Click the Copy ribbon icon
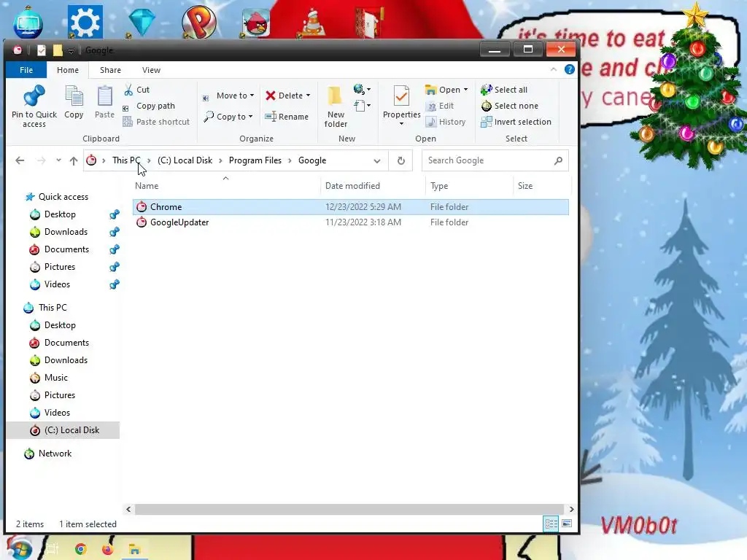 coord(74,97)
